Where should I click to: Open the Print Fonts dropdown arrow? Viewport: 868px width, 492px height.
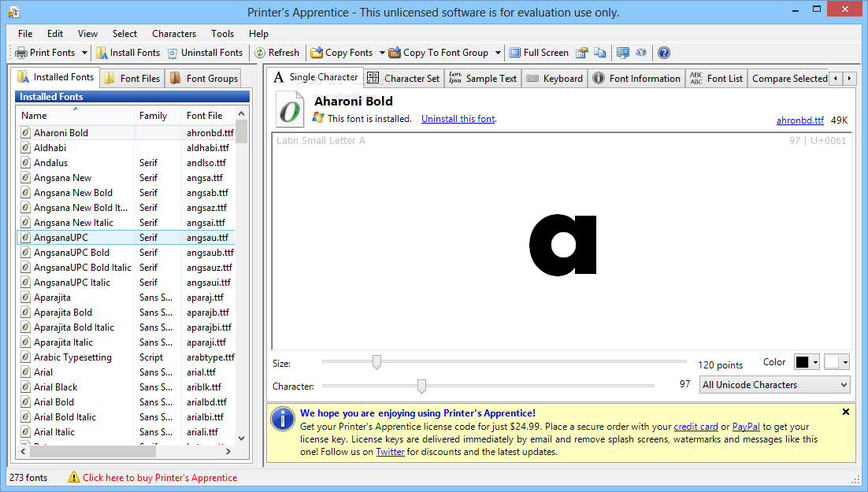(x=84, y=53)
